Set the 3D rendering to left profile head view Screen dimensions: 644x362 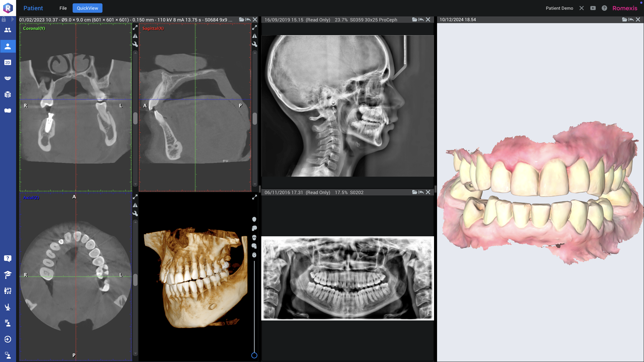pos(254,246)
